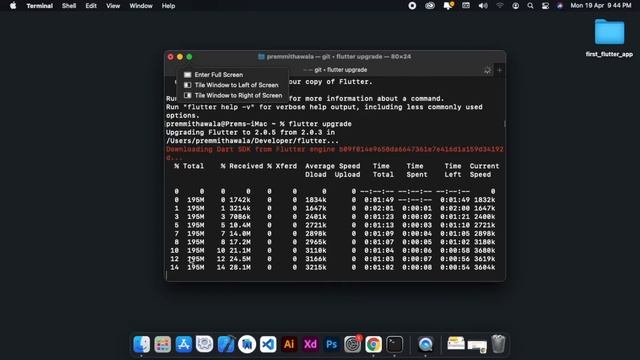This screenshot has height=360, width=640.
Task: Open QuickTime Player from the Dock
Action: [425, 344]
